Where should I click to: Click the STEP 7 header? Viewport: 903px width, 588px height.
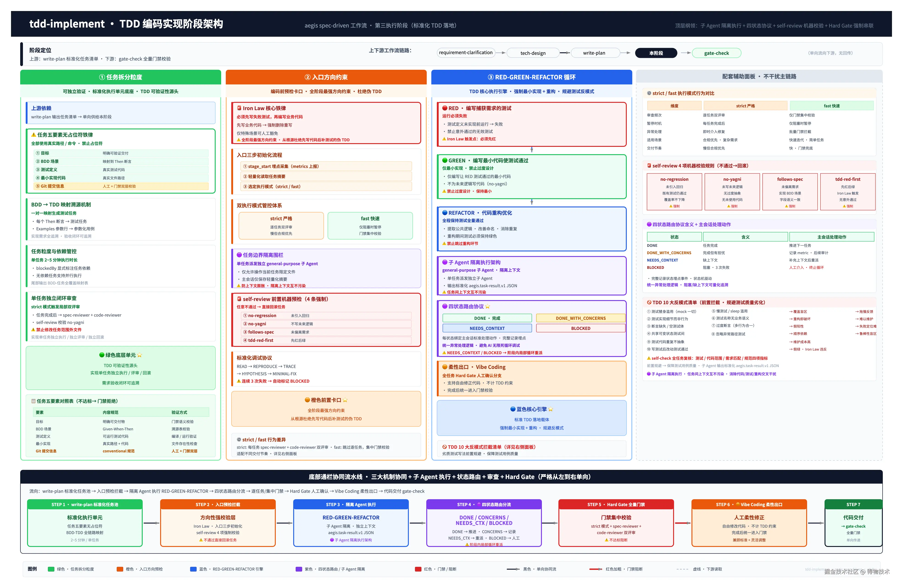853,504
